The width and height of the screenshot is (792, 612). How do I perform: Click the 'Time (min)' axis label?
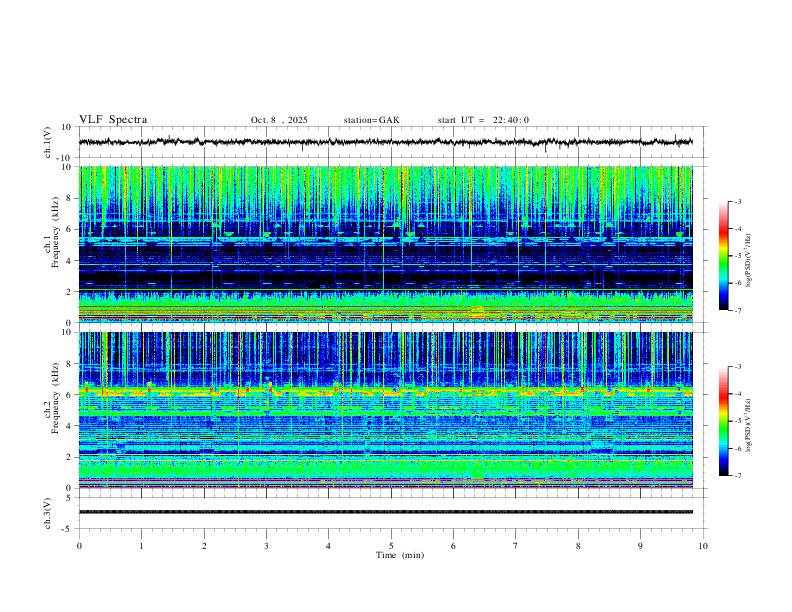coord(400,555)
